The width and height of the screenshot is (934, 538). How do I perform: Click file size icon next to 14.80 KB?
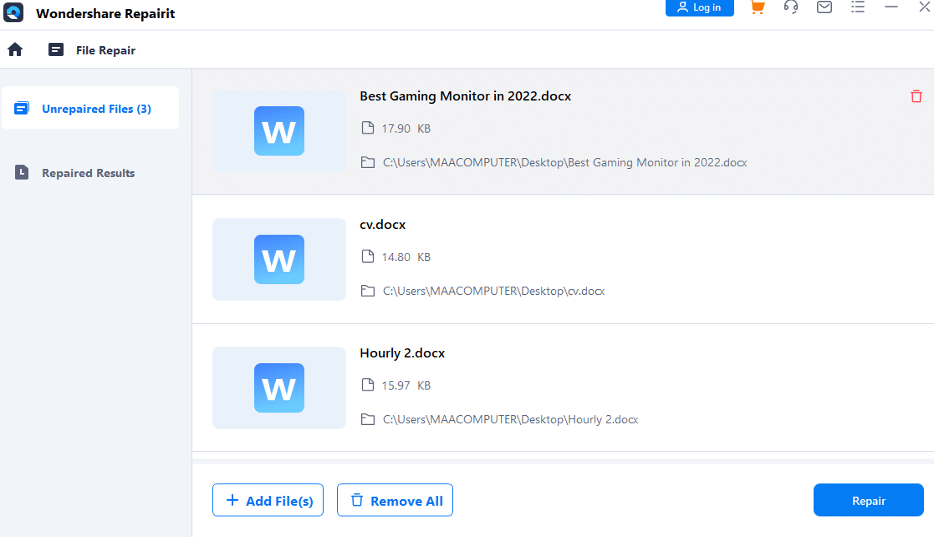368,257
